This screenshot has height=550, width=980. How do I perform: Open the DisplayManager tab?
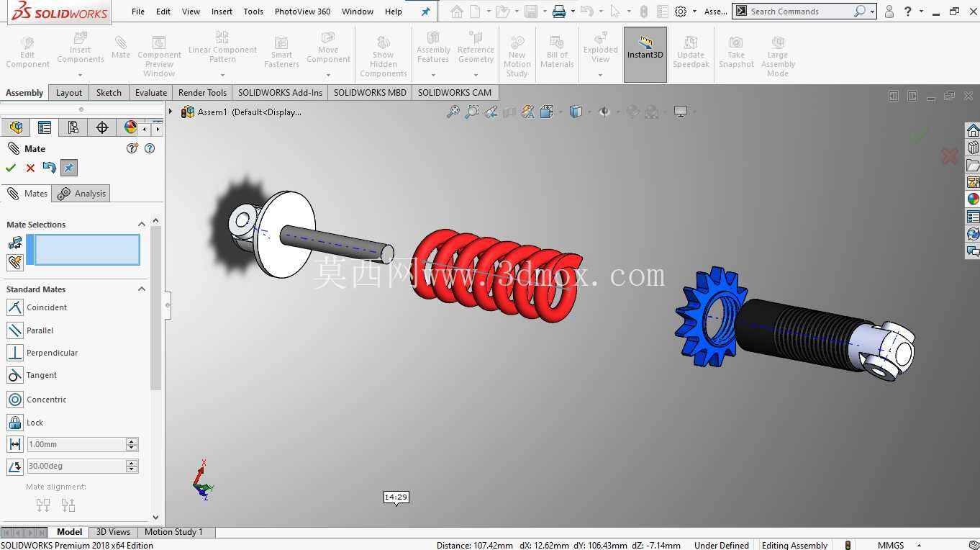[x=130, y=127]
